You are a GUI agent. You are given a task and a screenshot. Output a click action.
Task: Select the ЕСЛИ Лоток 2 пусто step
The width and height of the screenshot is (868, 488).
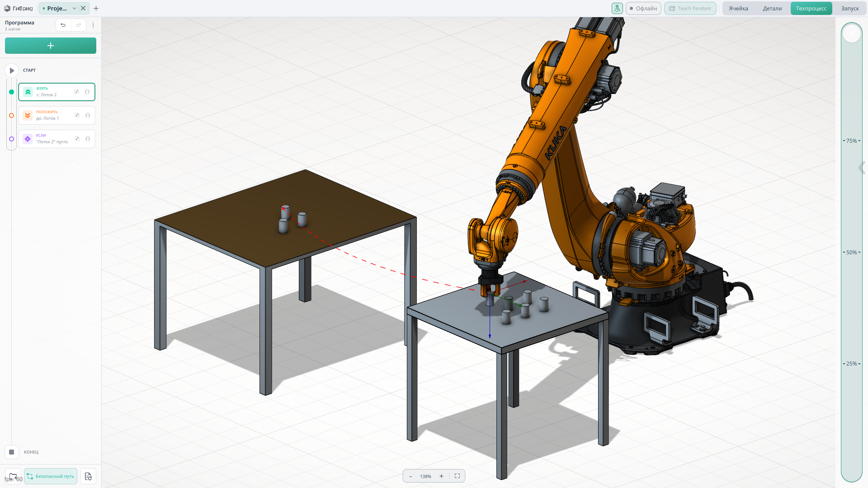(57, 139)
